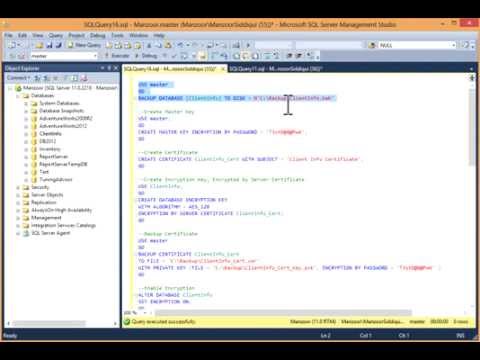Select the Manzoor SQL Server root node
480x360 pixels.
[x=70, y=88]
